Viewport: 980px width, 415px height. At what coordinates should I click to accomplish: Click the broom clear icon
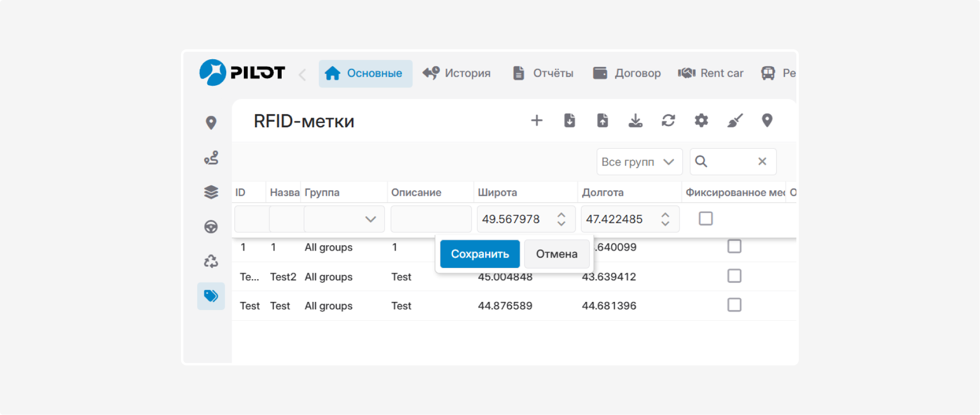click(x=734, y=120)
